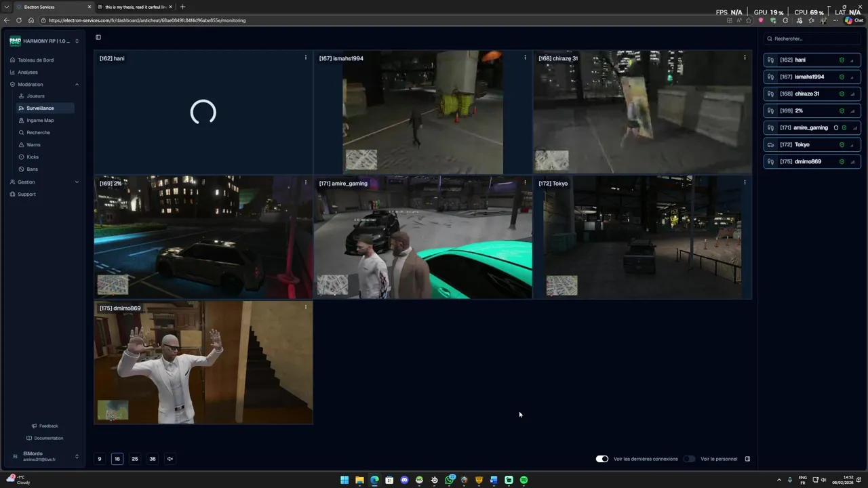Image resolution: width=868 pixels, height=488 pixels.
Task: Open Spotify from the taskbar
Action: pos(524,480)
